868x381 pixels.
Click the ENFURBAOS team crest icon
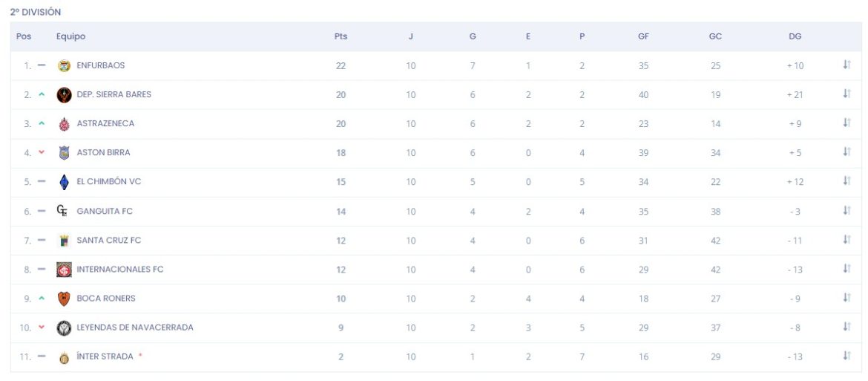(65, 65)
